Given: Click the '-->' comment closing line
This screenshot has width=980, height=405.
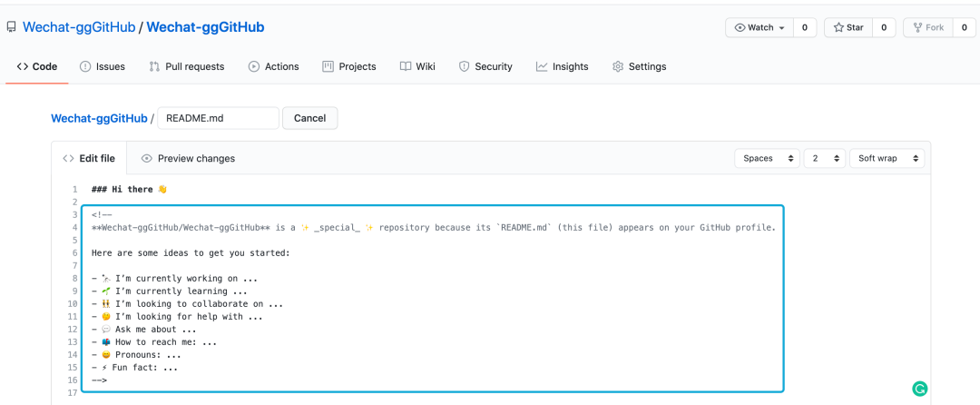Looking at the screenshot, I should (100, 380).
